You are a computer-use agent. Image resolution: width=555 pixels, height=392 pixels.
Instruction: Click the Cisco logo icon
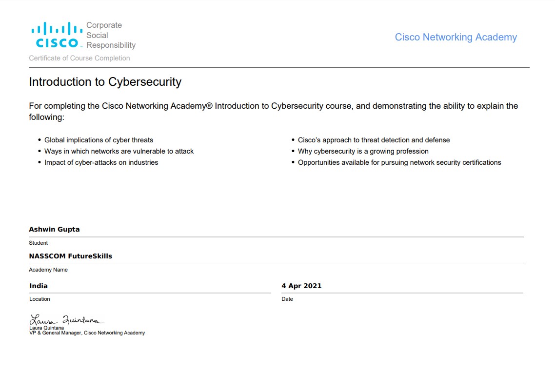point(57,35)
